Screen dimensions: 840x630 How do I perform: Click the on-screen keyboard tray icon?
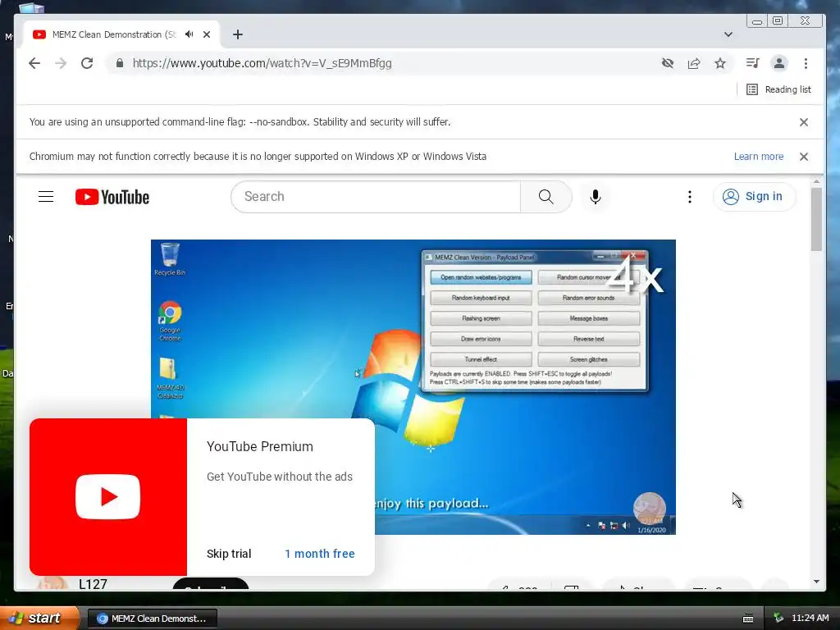[x=748, y=619]
